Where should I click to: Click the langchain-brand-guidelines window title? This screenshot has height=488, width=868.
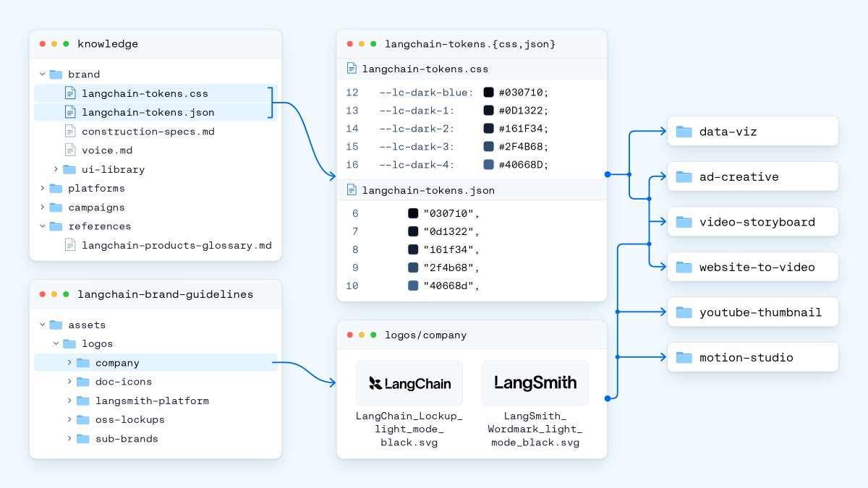[166, 294]
